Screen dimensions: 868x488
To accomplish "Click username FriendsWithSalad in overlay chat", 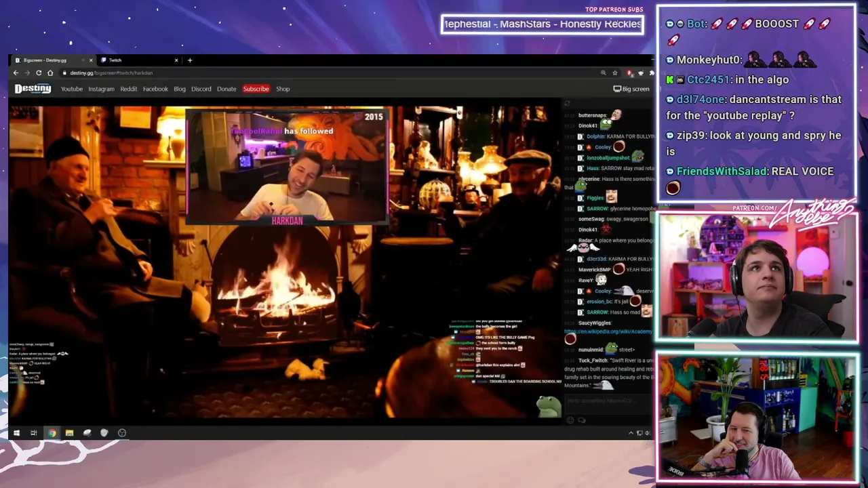I will [722, 171].
